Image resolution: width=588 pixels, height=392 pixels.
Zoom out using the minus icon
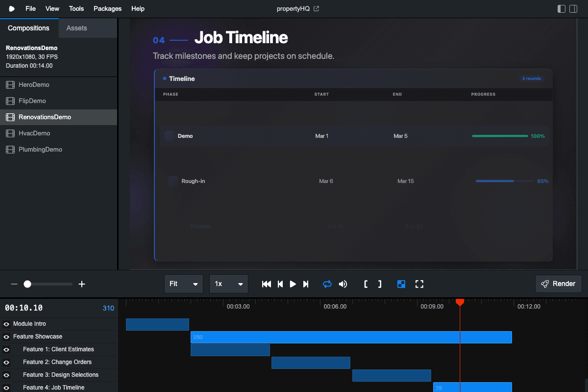14,284
